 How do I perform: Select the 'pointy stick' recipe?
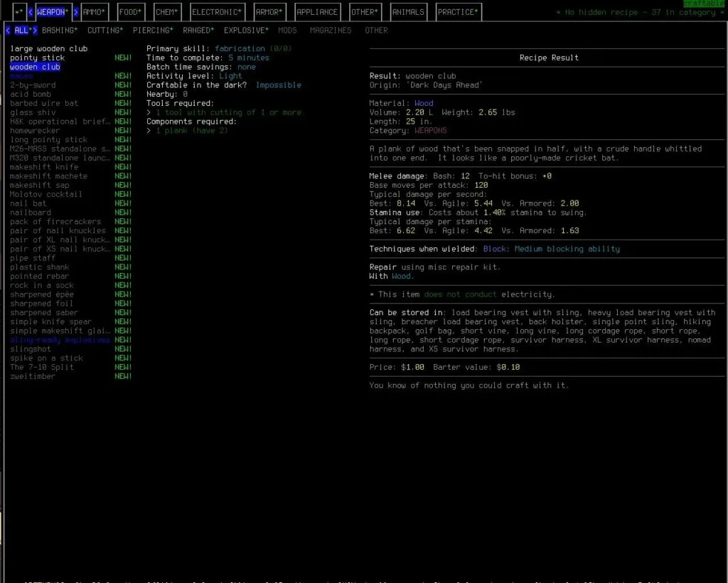(x=36, y=58)
